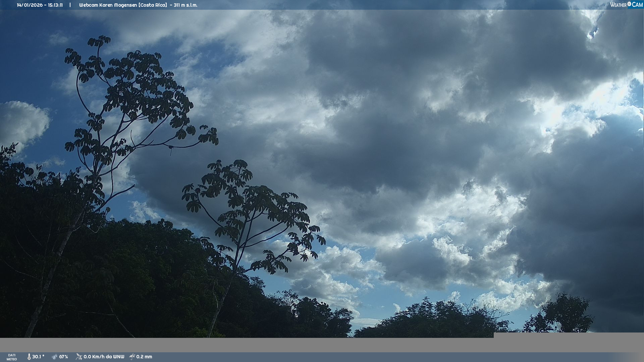644x362 pixels.
Task: Click the rain umbrella precipitation icon
Action: click(x=132, y=357)
